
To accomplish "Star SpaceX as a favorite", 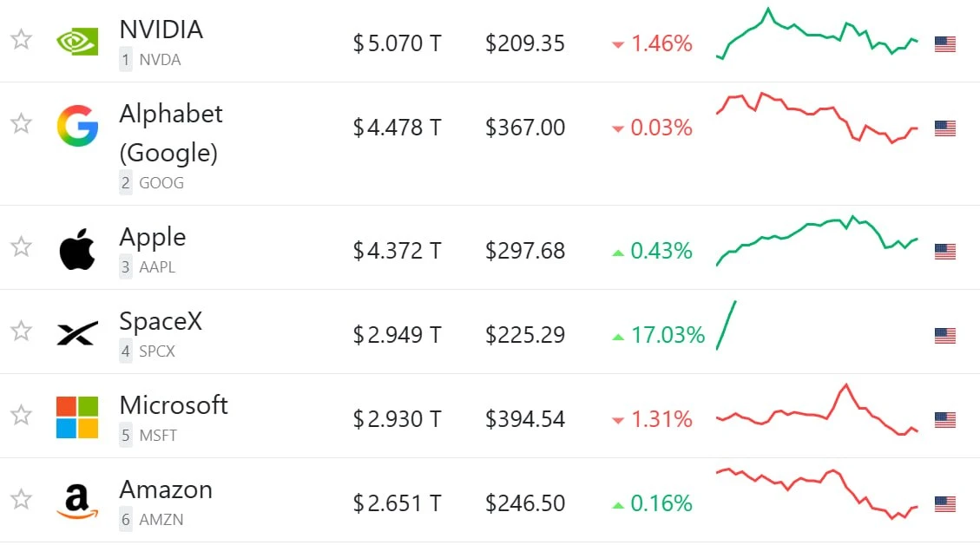I will [x=21, y=331].
